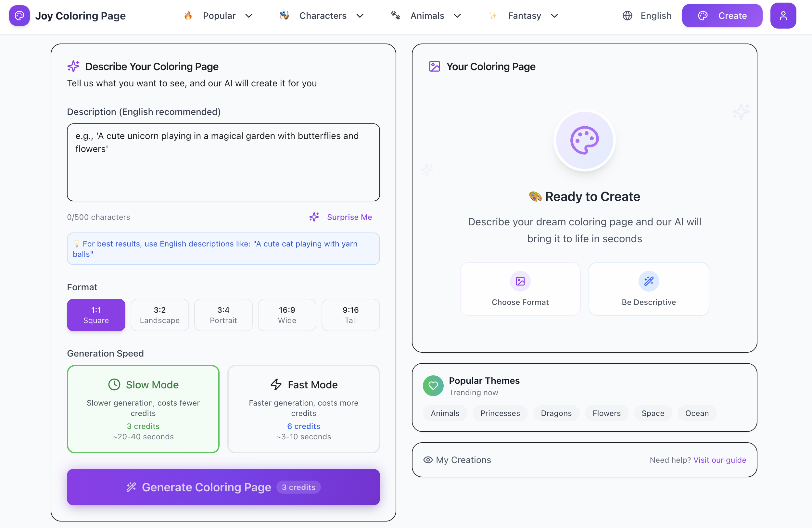Image resolution: width=812 pixels, height=528 pixels.
Task: Click the Joy Coloring Page palette logo
Action: (19, 15)
